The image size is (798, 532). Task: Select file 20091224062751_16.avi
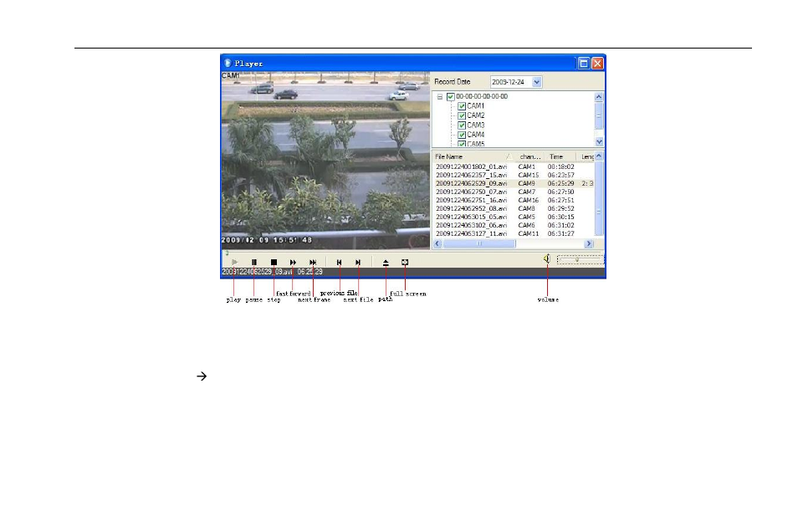471,200
